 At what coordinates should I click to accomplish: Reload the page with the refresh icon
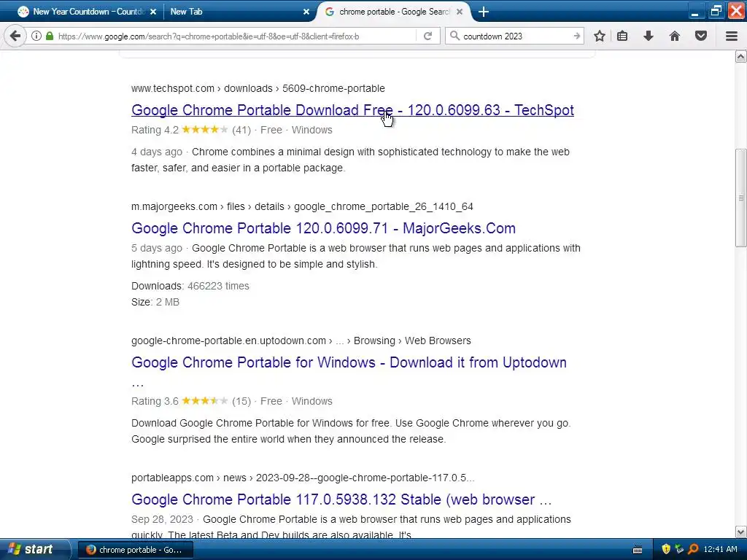pyautogui.click(x=427, y=36)
